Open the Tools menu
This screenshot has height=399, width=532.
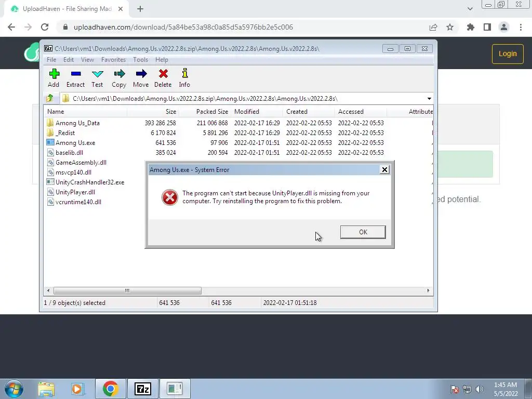click(140, 60)
